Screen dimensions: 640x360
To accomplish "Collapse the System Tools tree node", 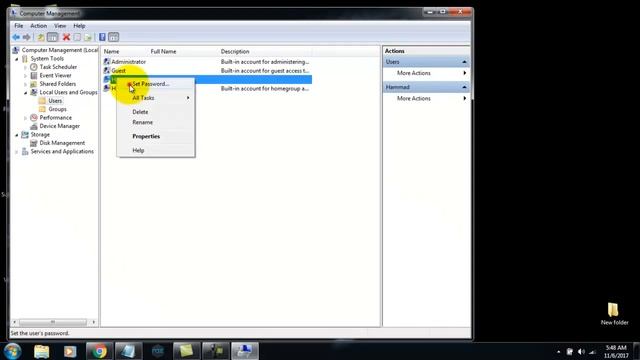I will coord(17,59).
